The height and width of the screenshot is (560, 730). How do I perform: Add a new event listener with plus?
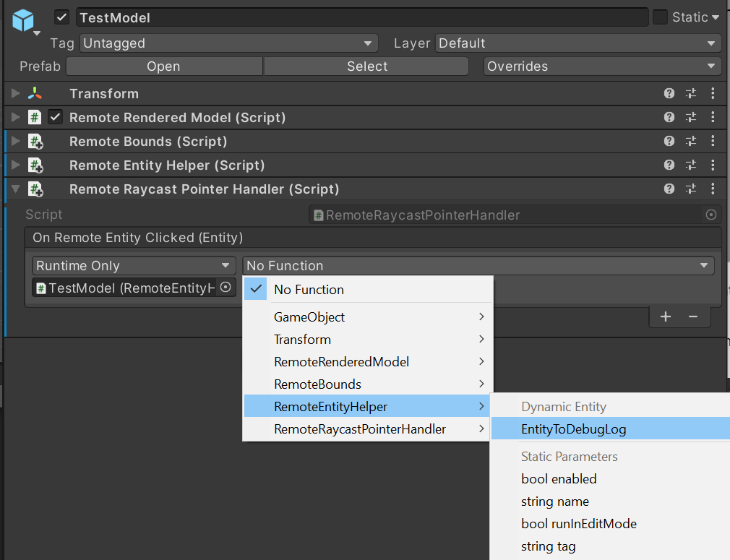[666, 317]
